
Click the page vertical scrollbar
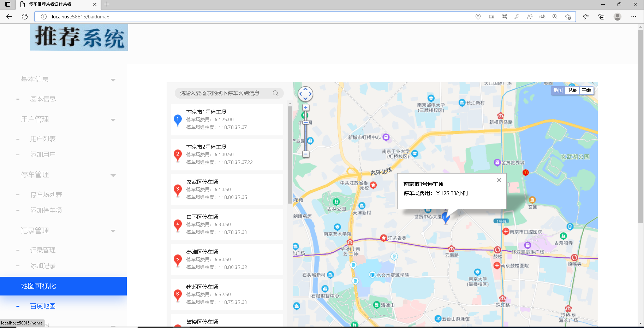(640, 126)
